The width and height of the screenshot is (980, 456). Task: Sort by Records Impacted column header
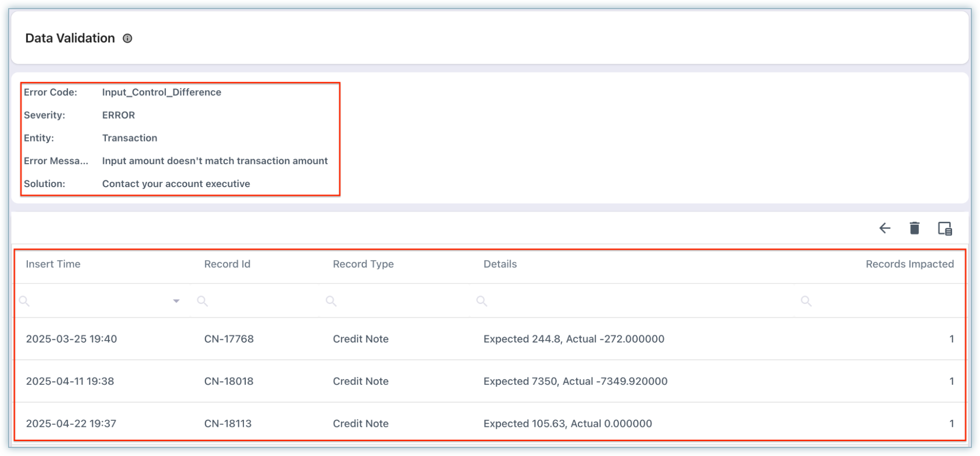[909, 264]
